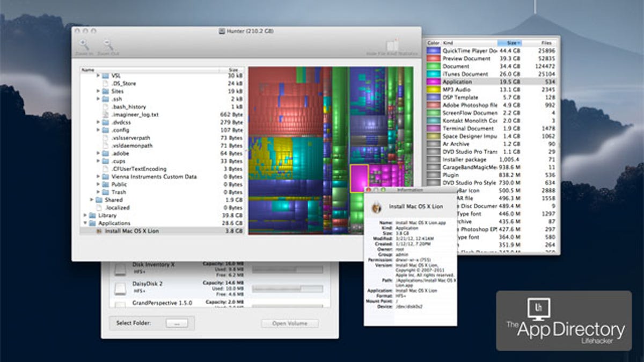The width and height of the screenshot is (644, 362).
Task: Select the Installer package kind row
Action: point(492,159)
